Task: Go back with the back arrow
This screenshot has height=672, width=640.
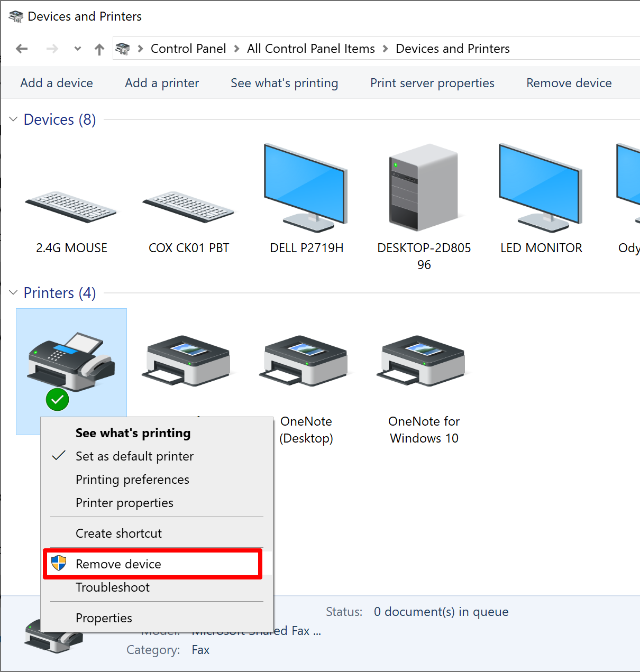Action: click(22, 49)
